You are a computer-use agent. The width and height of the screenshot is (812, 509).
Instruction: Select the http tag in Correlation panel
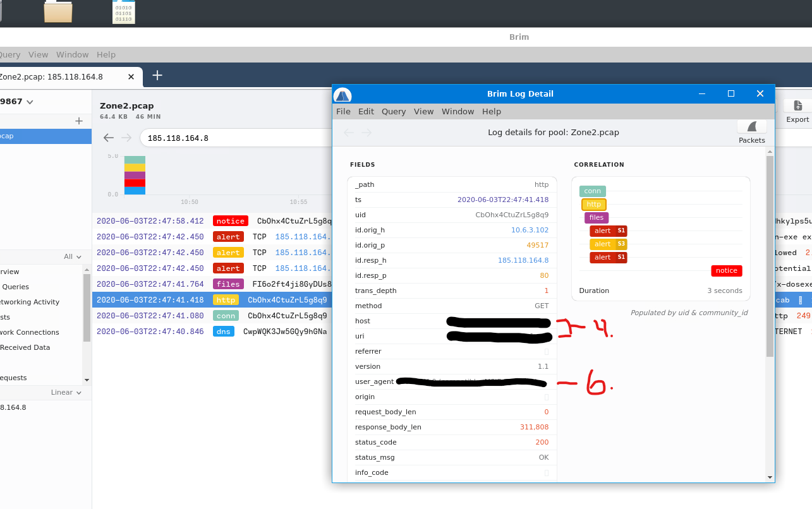pos(594,205)
